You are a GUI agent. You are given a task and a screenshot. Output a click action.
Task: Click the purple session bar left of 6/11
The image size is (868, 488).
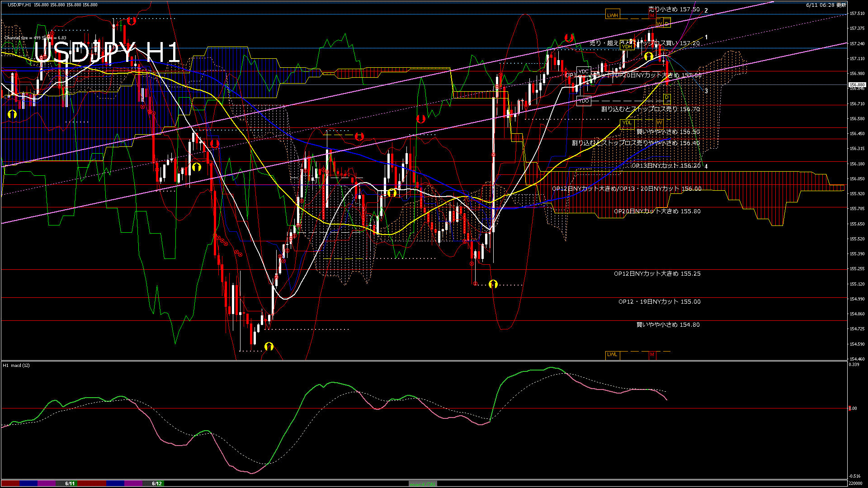coord(46,483)
